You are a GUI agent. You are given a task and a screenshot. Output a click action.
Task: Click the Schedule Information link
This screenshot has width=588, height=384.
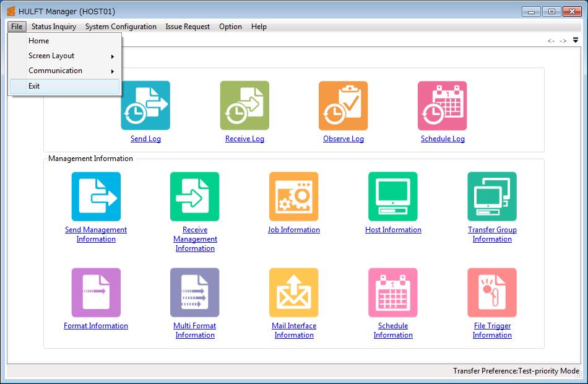(393, 330)
